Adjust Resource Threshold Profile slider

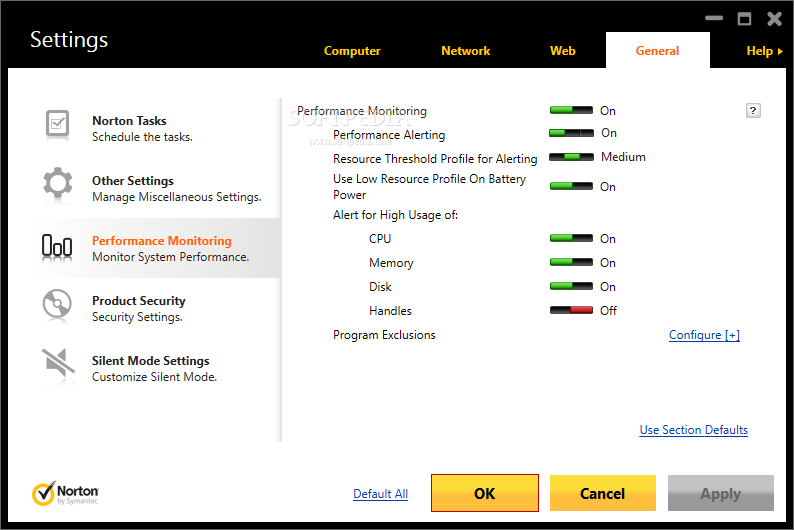[x=571, y=157]
